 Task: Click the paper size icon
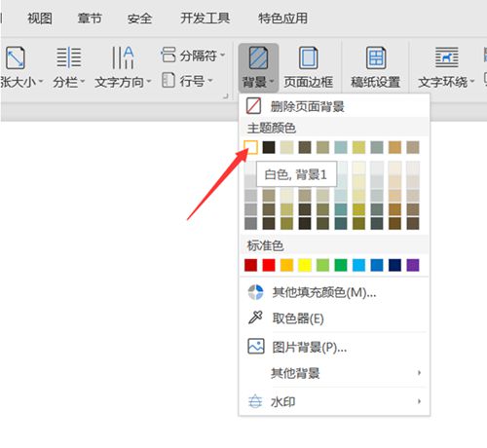point(15,57)
